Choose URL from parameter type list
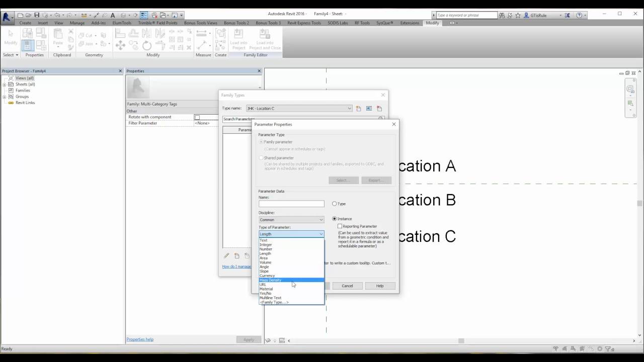The width and height of the screenshot is (644, 362). (291, 285)
